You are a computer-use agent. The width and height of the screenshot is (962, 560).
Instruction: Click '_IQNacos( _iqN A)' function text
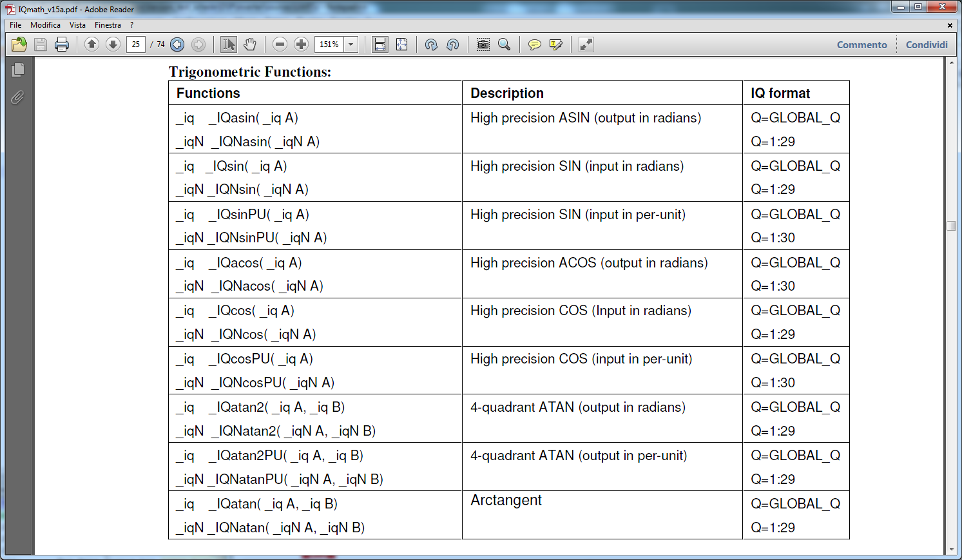267,286
